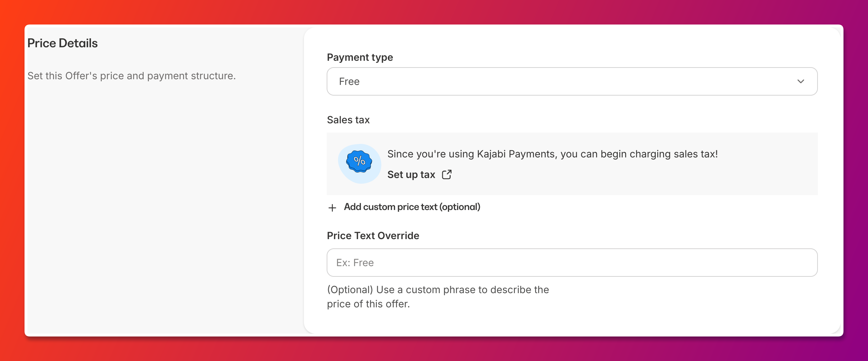The width and height of the screenshot is (868, 361).
Task: Click the Kajabi Payments sales tax message
Action: [552, 154]
